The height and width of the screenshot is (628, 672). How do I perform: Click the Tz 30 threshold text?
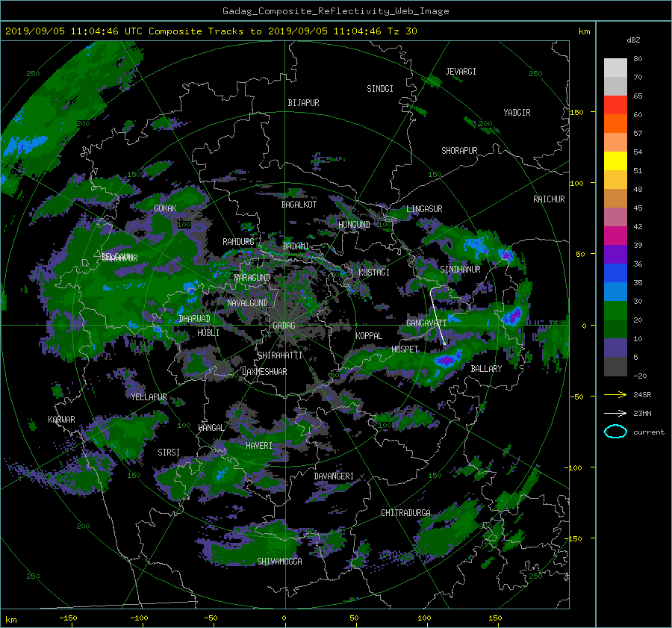[x=402, y=31]
